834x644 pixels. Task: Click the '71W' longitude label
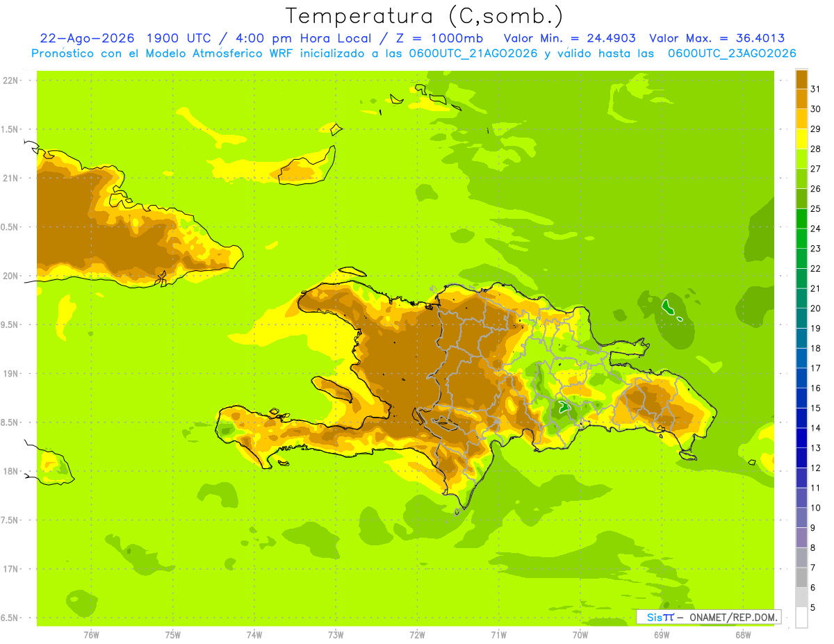(x=498, y=635)
